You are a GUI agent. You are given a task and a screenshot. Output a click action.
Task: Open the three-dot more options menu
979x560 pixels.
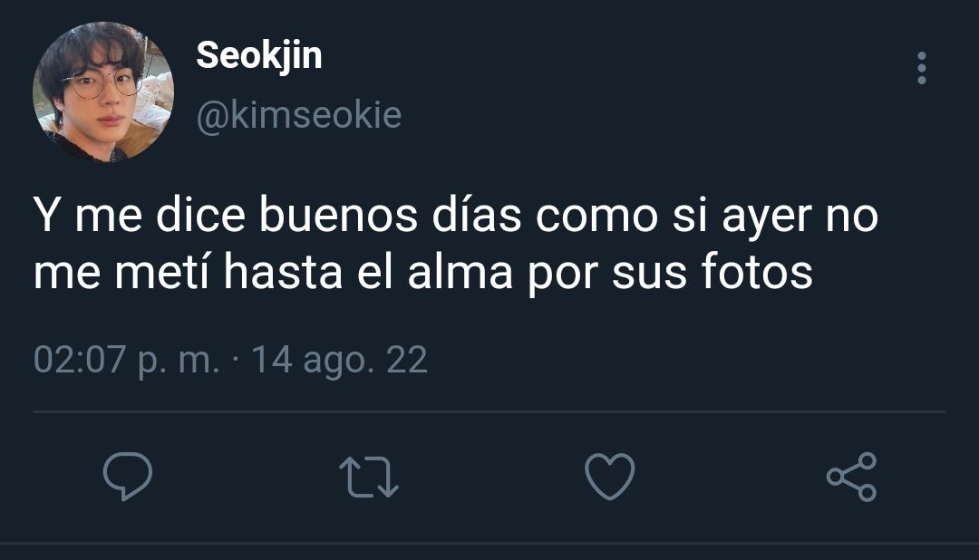pos(922,68)
